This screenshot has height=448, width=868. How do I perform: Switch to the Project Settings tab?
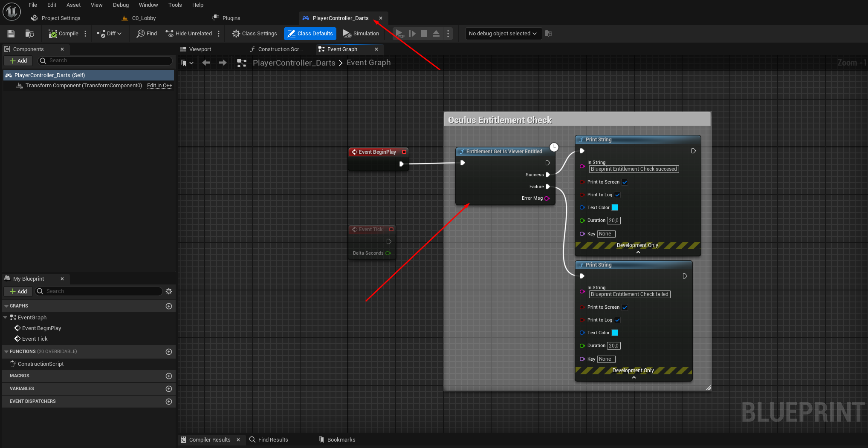56,18
